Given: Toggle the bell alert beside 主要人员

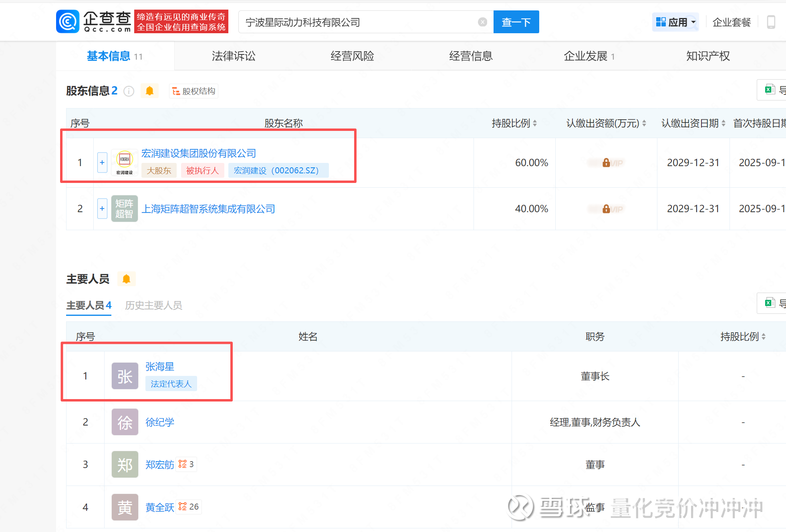Looking at the screenshot, I should (126, 279).
